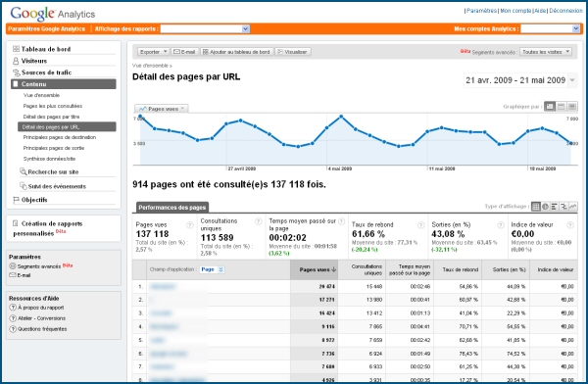This screenshot has width=588, height=384.
Task: Click Déconnexion link
Action: 565,11
